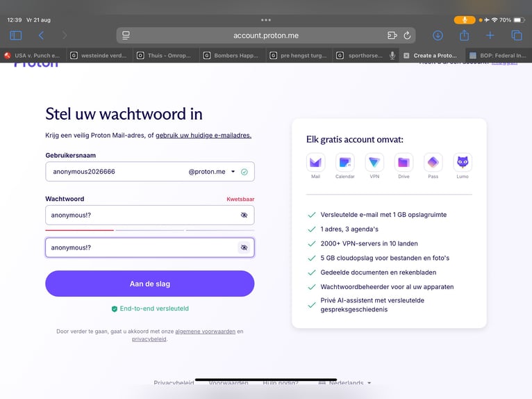Click the Stel uw wachtwoord in heading
Screen dimensions: 532x399
[x=124, y=114]
